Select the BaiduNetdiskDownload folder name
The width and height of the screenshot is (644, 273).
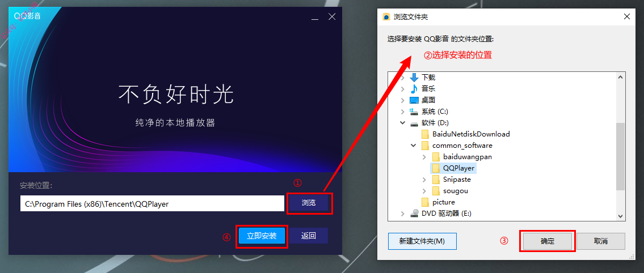(x=471, y=134)
